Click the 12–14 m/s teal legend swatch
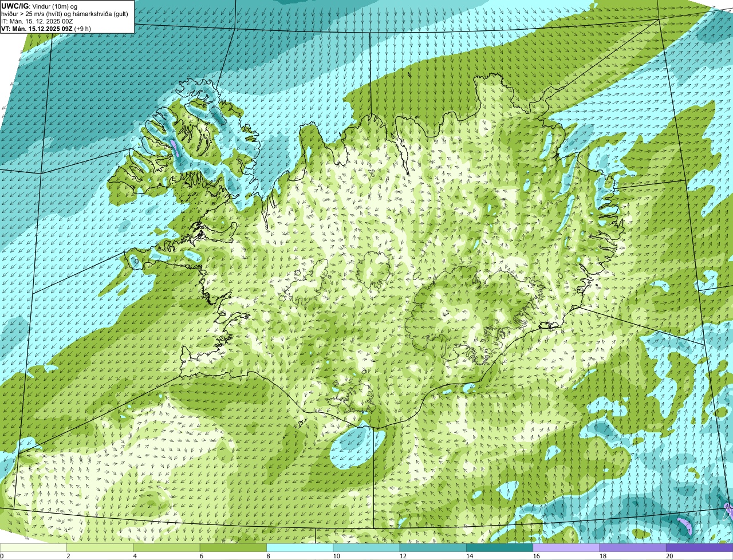 (433, 547)
